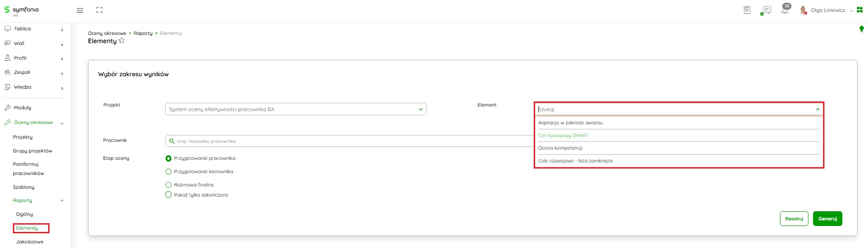Click the green apps grid icon
868x248 pixels.
pyautogui.click(x=860, y=10)
